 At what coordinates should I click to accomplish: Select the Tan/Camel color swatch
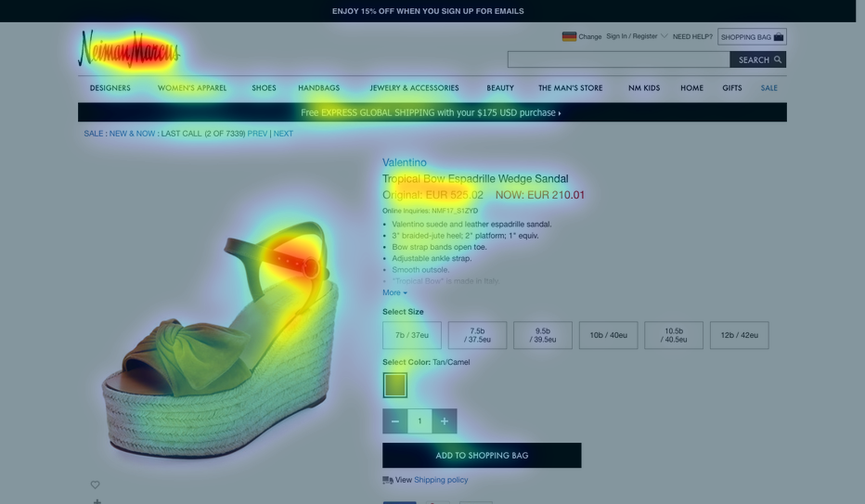click(x=395, y=385)
